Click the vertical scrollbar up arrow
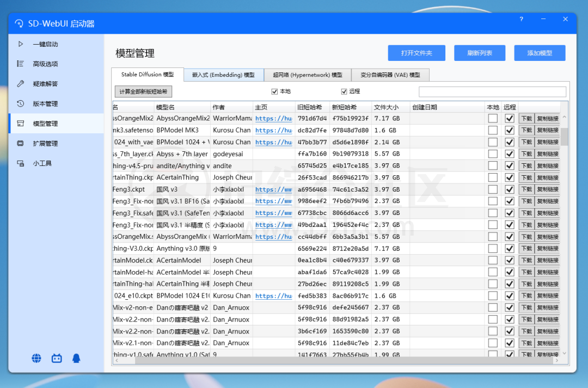Image resolution: width=588 pixels, height=388 pixels. (x=565, y=118)
